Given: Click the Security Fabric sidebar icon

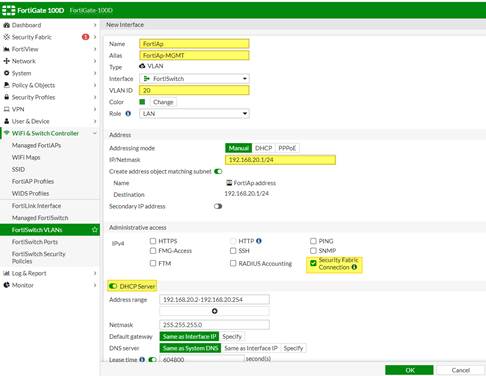Looking at the screenshot, I should [6, 37].
